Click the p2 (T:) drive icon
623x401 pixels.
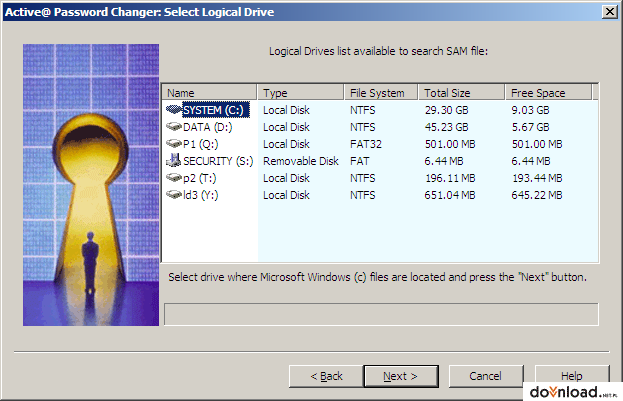click(x=174, y=178)
